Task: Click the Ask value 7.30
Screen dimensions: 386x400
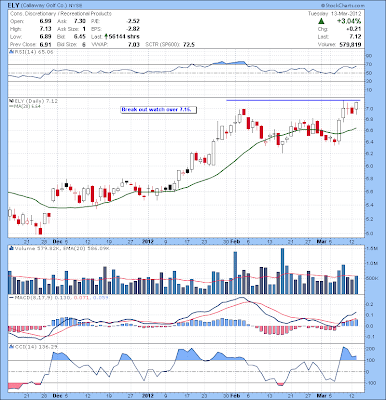Action: [80, 21]
